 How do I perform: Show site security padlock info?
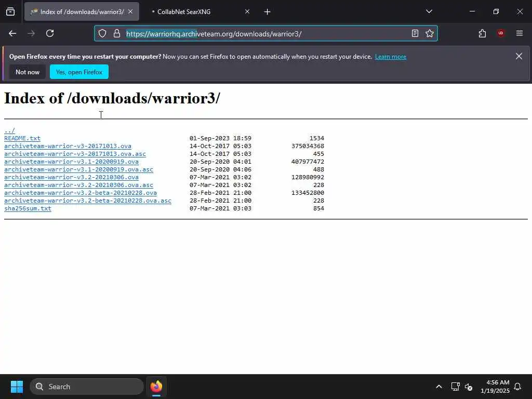(x=117, y=33)
